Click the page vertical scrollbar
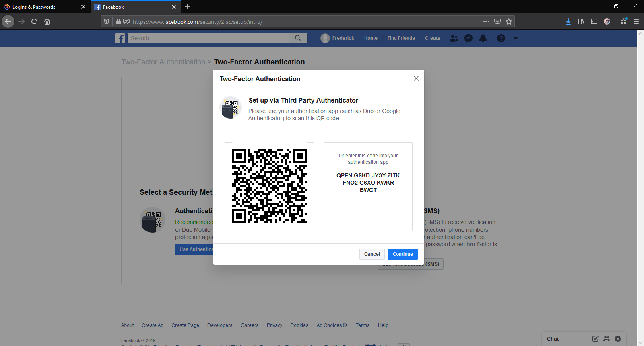This screenshot has height=346, width=644. 640,187
